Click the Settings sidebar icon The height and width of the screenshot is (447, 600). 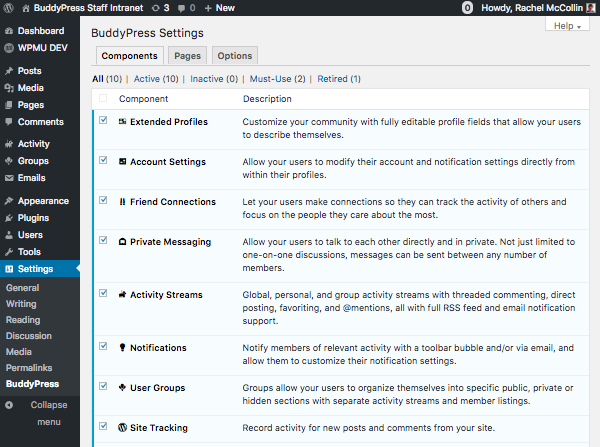pyautogui.click(x=9, y=269)
